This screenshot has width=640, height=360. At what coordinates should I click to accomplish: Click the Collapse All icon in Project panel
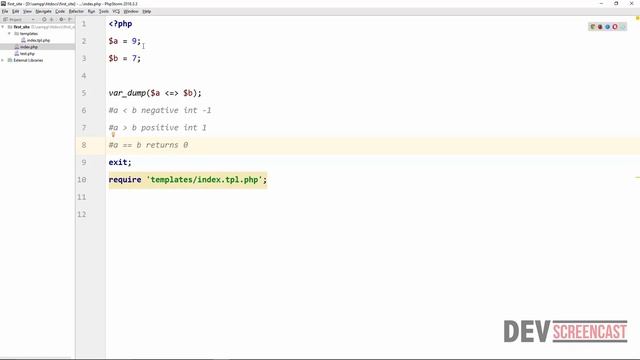tap(51, 19)
